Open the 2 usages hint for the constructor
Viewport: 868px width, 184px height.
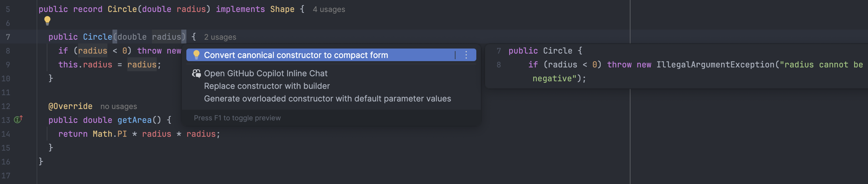click(x=220, y=37)
